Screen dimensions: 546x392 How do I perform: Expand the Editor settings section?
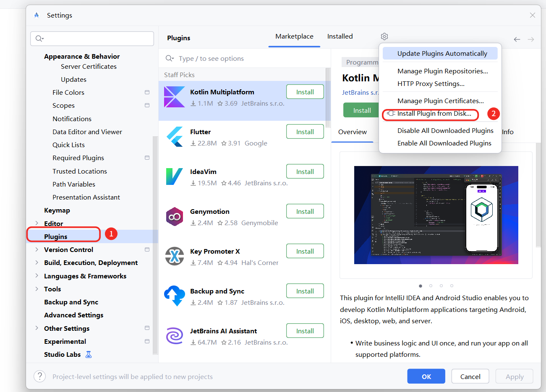click(x=37, y=223)
